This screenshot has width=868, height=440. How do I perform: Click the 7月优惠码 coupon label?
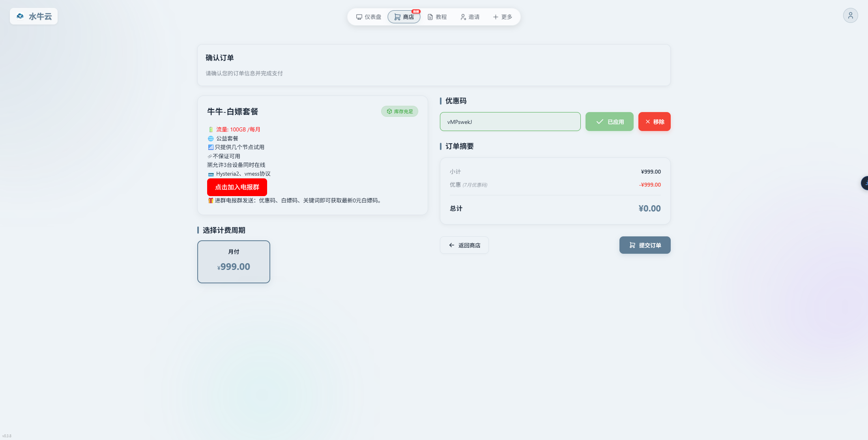click(x=475, y=185)
